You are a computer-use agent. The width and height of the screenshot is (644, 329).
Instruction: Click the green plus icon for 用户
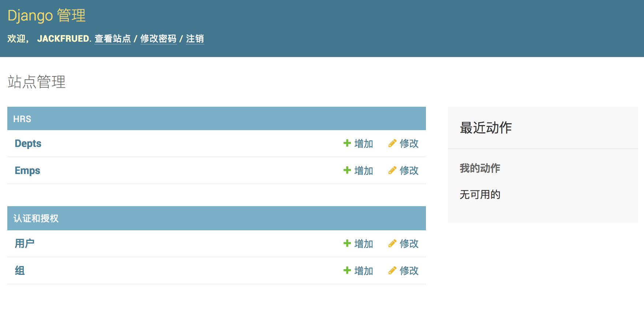[x=347, y=243]
